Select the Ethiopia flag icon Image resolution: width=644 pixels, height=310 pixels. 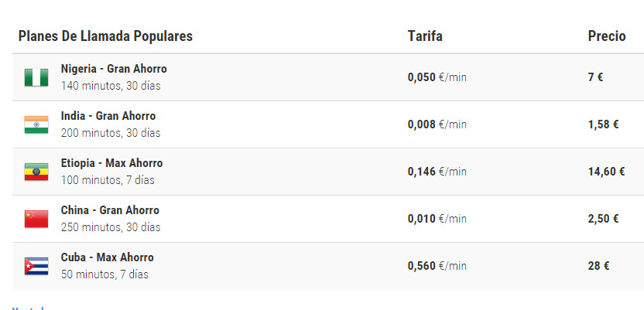click(x=36, y=172)
